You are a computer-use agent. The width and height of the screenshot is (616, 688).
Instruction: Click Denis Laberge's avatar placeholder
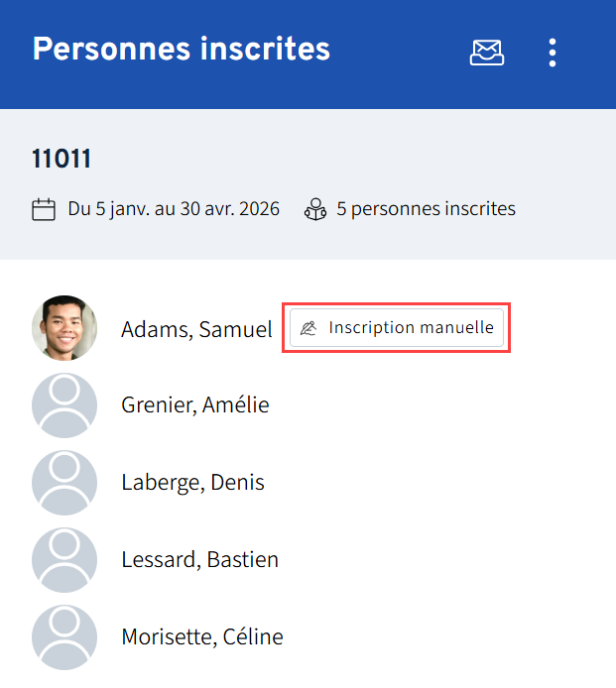[64, 483]
